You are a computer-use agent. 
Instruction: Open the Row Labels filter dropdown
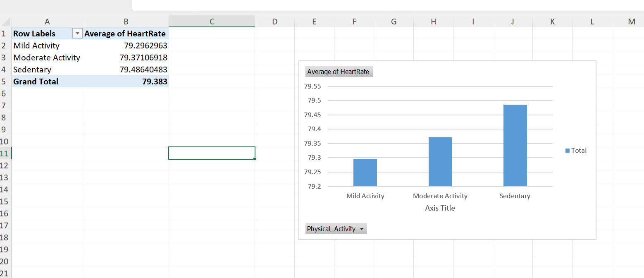77,34
